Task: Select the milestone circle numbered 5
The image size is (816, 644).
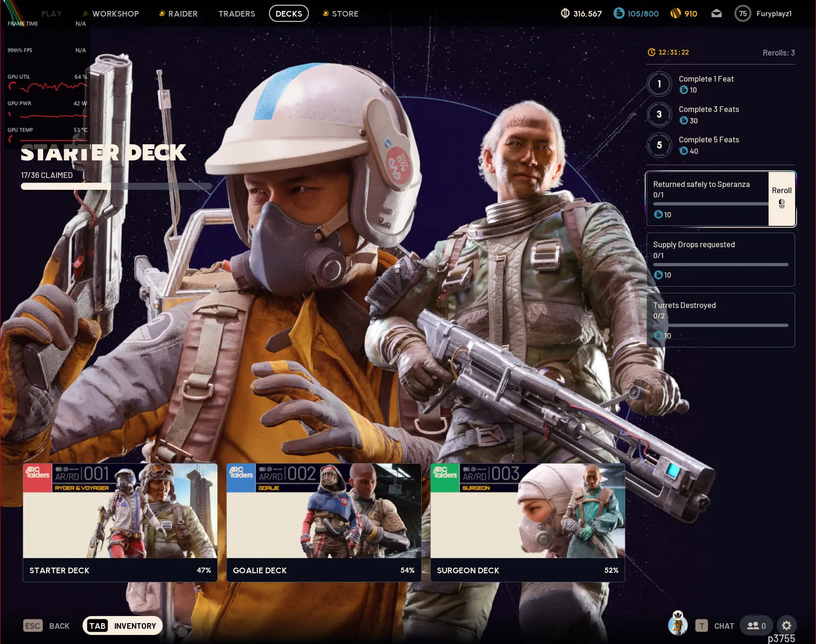Action: point(659,145)
